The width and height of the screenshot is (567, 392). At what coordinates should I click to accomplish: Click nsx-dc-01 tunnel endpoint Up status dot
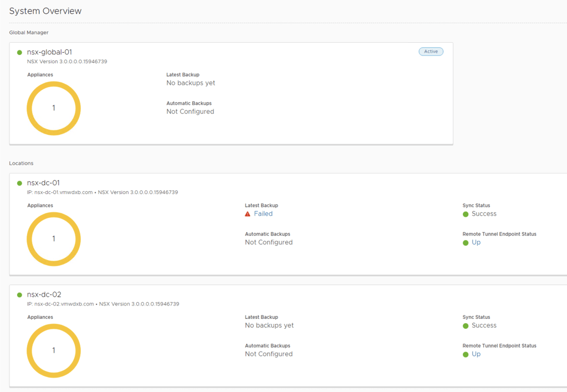pyautogui.click(x=466, y=243)
